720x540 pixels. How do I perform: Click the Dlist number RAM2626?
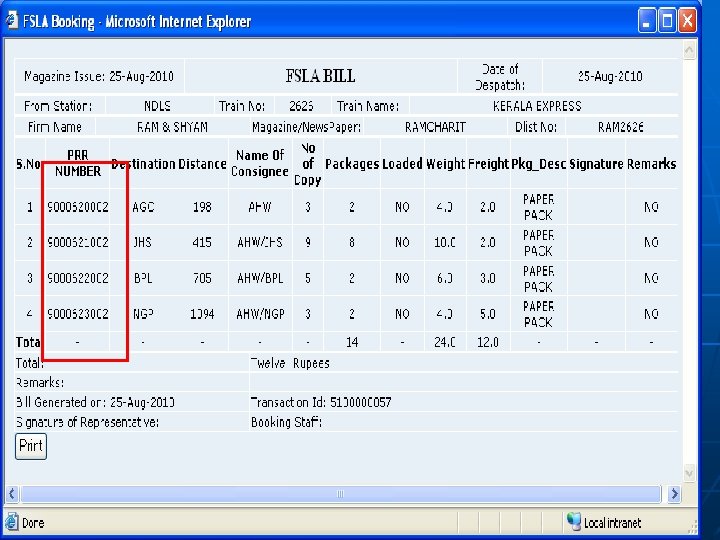[620, 127]
